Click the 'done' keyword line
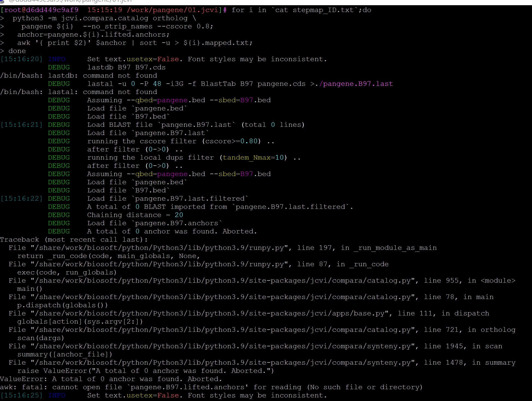532x401 pixels. [17, 51]
